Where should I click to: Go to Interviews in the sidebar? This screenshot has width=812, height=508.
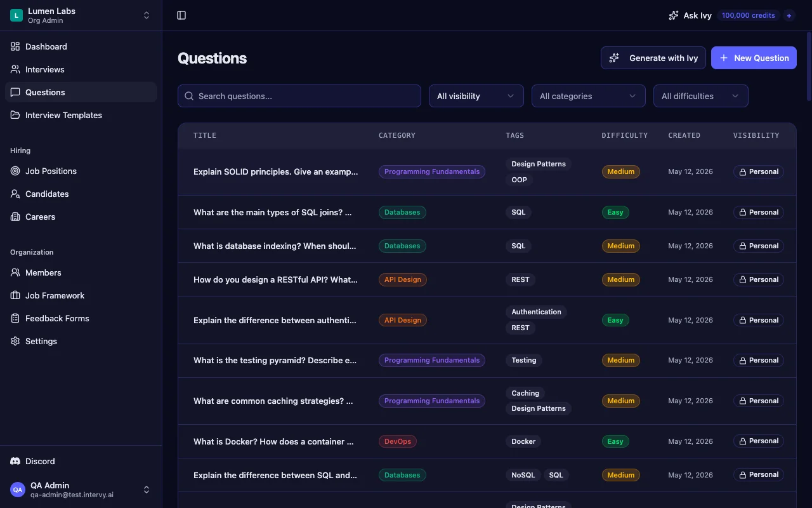[81, 69]
